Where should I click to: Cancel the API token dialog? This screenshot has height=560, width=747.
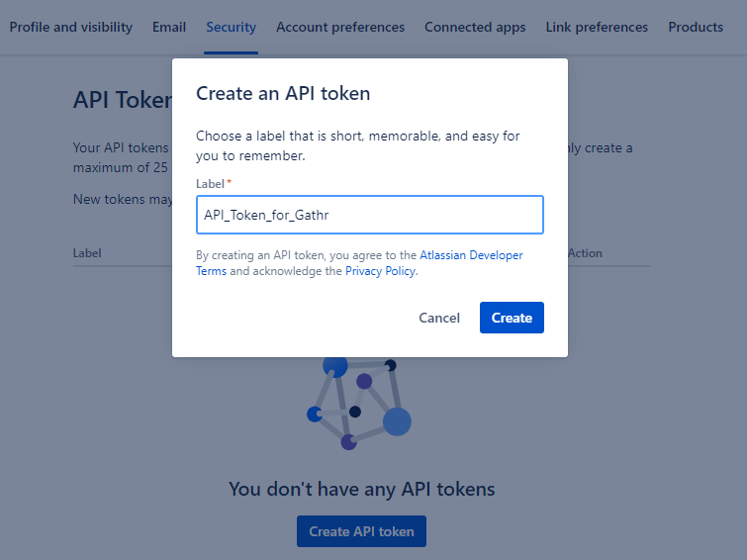click(439, 318)
